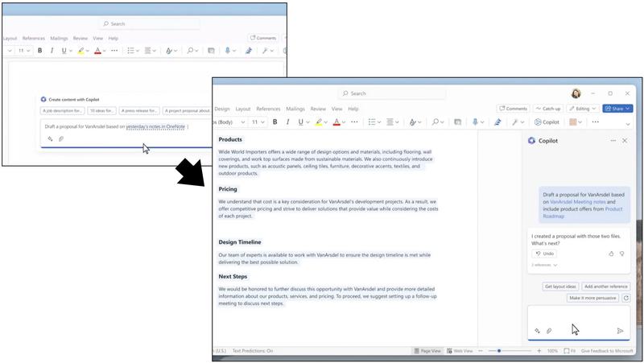644x363 pixels.
Task: Select 'A job description for...' prompt in back window
Action: (63, 111)
